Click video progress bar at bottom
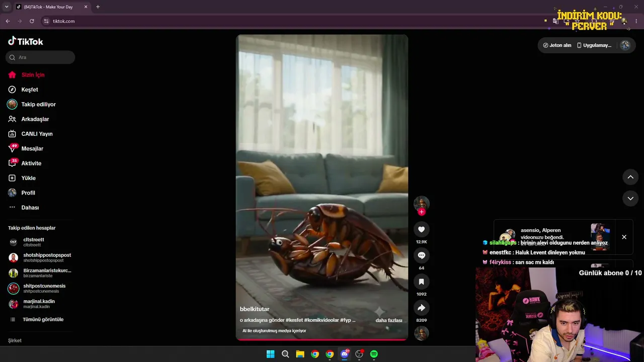 tap(322, 340)
